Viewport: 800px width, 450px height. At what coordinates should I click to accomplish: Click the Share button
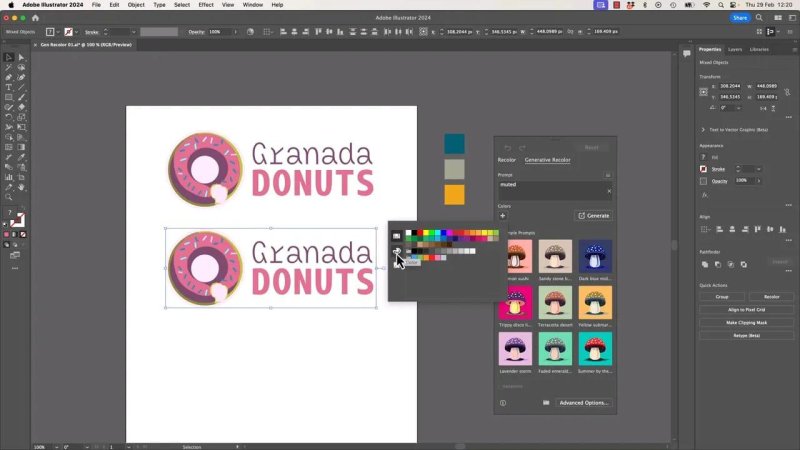(740, 18)
